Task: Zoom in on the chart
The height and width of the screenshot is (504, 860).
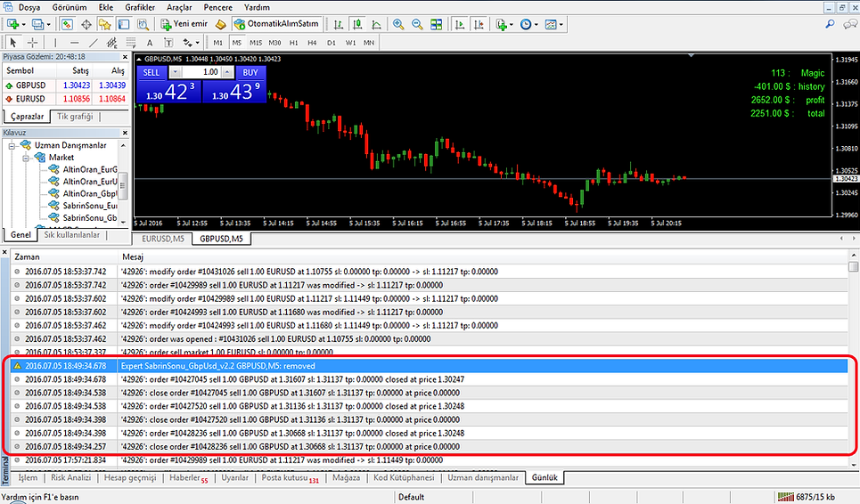Action: click(398, 24)
